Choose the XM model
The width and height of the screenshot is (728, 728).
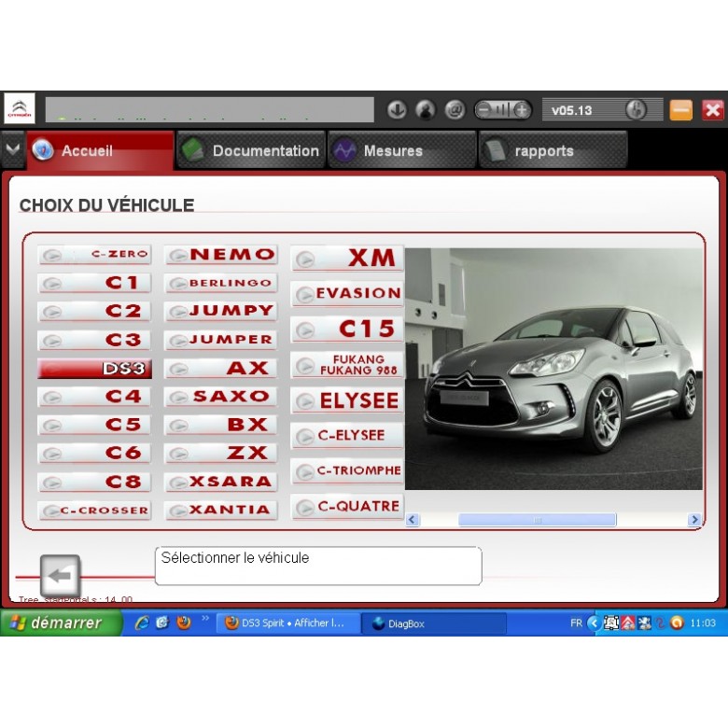click(x=347, y=259)
